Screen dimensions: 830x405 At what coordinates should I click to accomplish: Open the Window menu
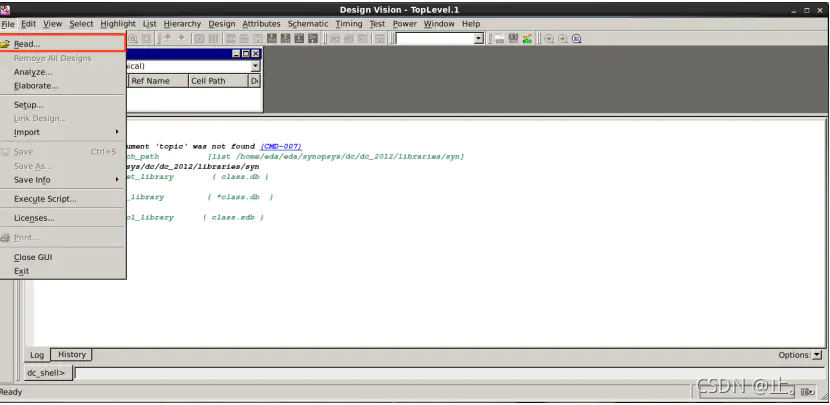click(x=439, y=24)
